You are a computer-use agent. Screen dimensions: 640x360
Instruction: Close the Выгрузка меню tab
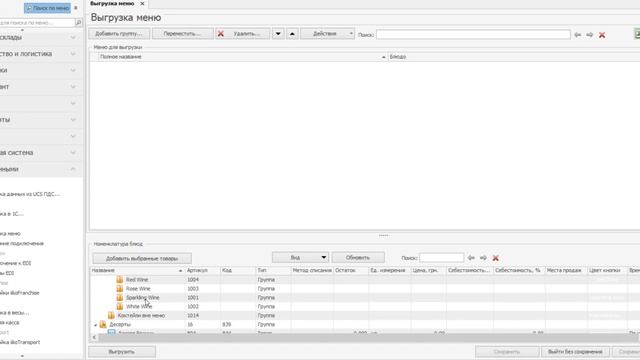click(x=142, y=4)
